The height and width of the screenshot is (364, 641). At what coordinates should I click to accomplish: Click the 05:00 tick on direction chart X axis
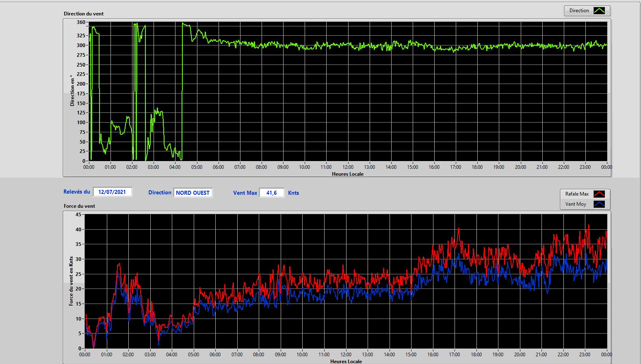[x=197, y=167]
